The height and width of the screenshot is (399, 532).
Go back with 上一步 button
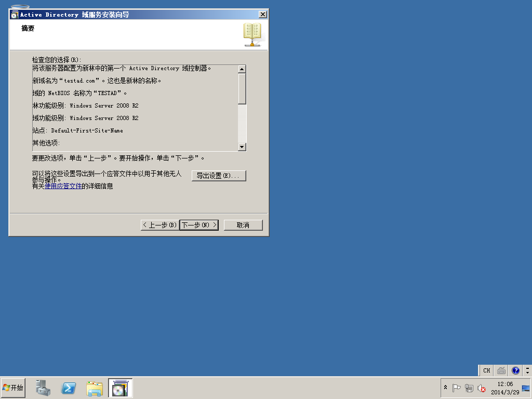tap(160, 225)
